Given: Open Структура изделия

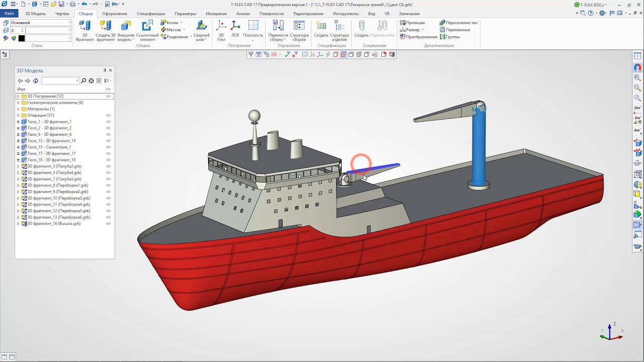Looking at the screenshot, I should tap(340, 31).
